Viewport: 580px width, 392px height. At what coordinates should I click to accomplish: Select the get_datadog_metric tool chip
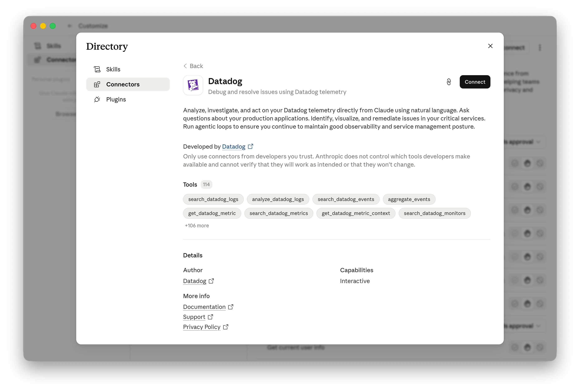pos(212,213)
